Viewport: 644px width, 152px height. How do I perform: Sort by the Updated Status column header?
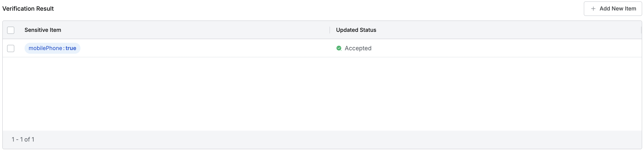(x=356, y=30)
